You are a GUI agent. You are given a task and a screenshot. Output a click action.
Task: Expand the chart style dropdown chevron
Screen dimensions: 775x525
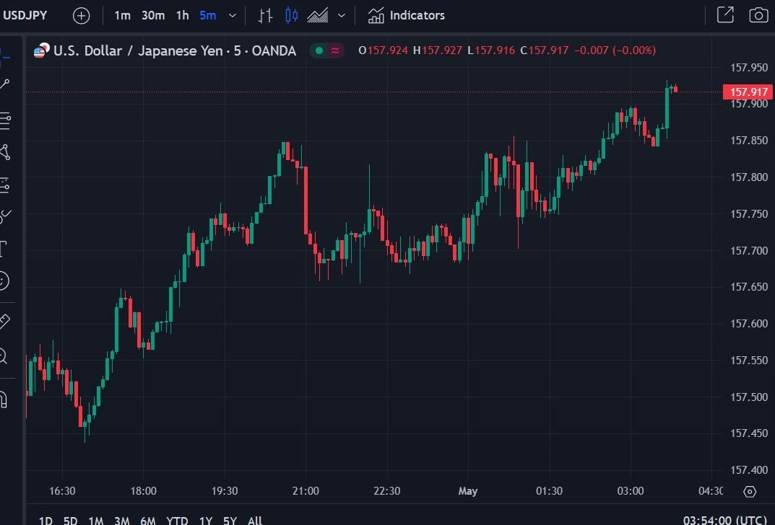[x=342, y=16]
